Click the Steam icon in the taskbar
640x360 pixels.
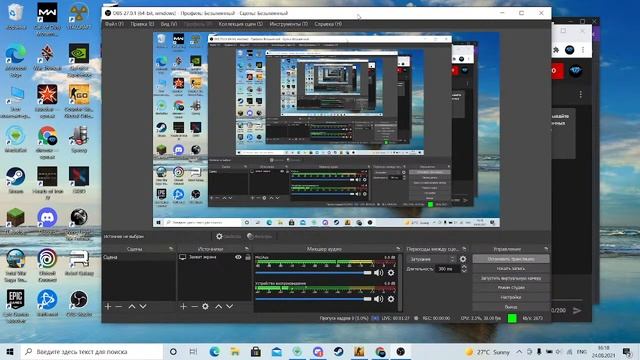tap(338, 351)
